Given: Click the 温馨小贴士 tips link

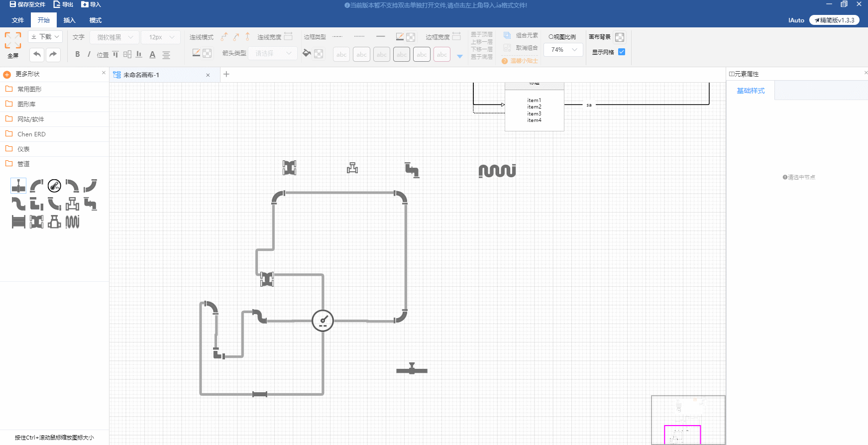Looking at the screenshot, I should 520,61.
